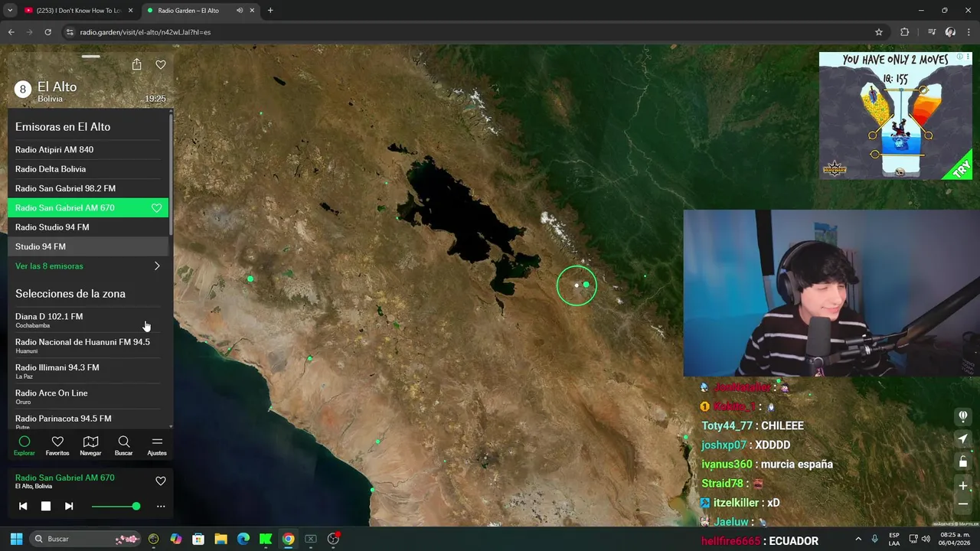Viewport: 980px width, 551px height.
Task: Toggle the favorite heart in the player bar
Action: [x=161, y=481]
